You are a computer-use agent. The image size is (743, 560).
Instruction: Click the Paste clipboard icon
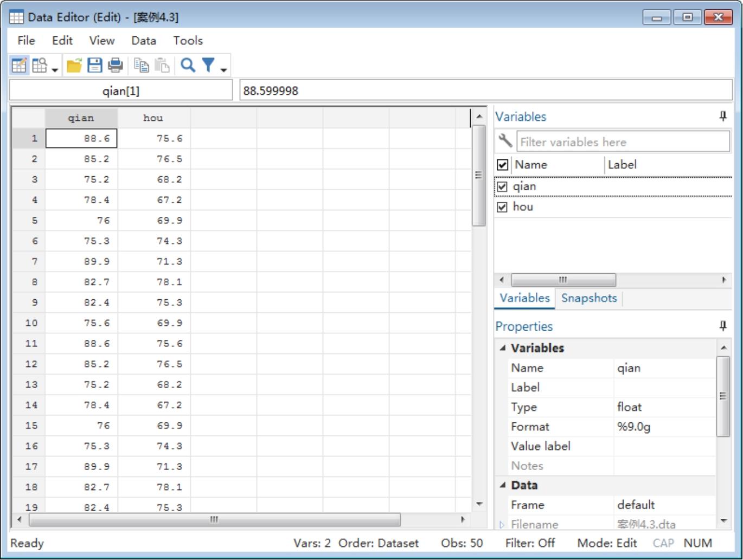click(162, 66)
